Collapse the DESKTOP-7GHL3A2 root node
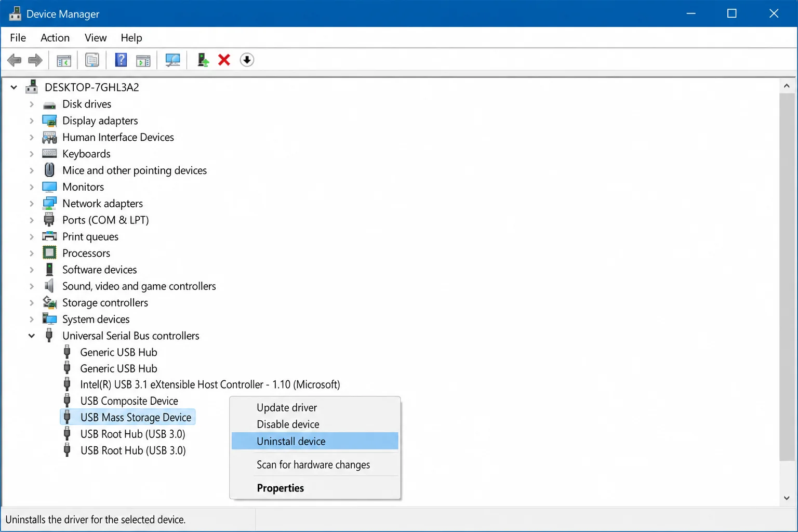Image resolution: width=798 pixels, height=532 pixels. tap(14, 87)
